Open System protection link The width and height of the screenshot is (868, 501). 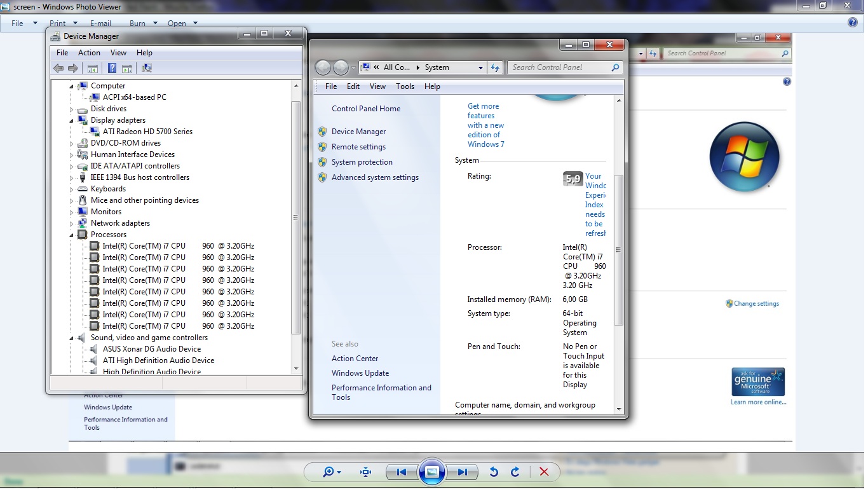click(x=362, y=162)
